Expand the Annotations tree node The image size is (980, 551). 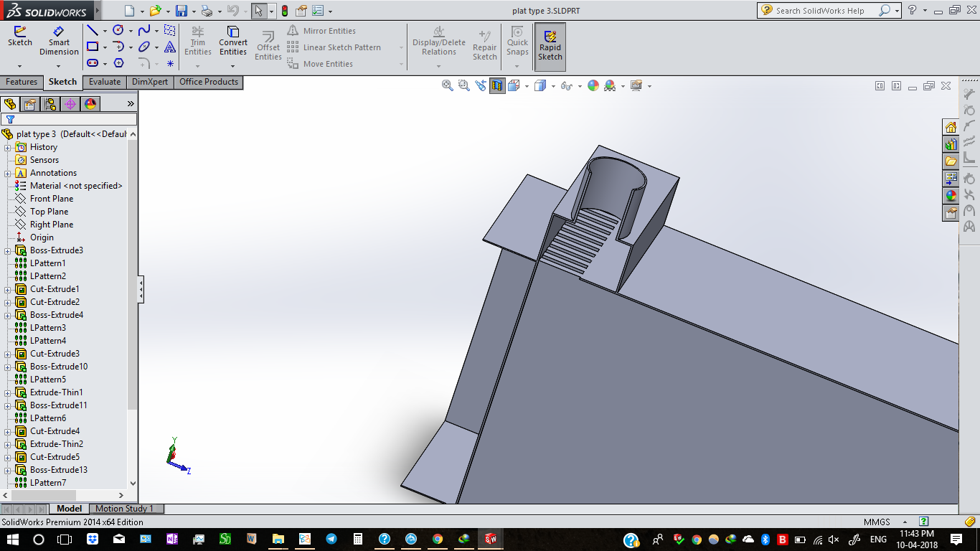click(8, 173)
